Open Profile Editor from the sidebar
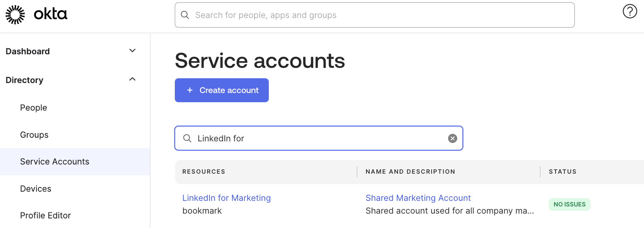Screen dimensions: 644x228 (46, 216)
